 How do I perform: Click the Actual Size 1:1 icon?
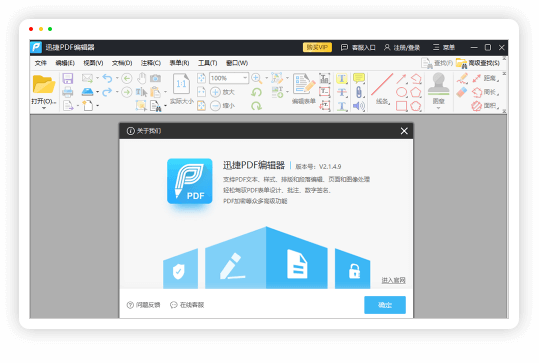click(182, 84)
